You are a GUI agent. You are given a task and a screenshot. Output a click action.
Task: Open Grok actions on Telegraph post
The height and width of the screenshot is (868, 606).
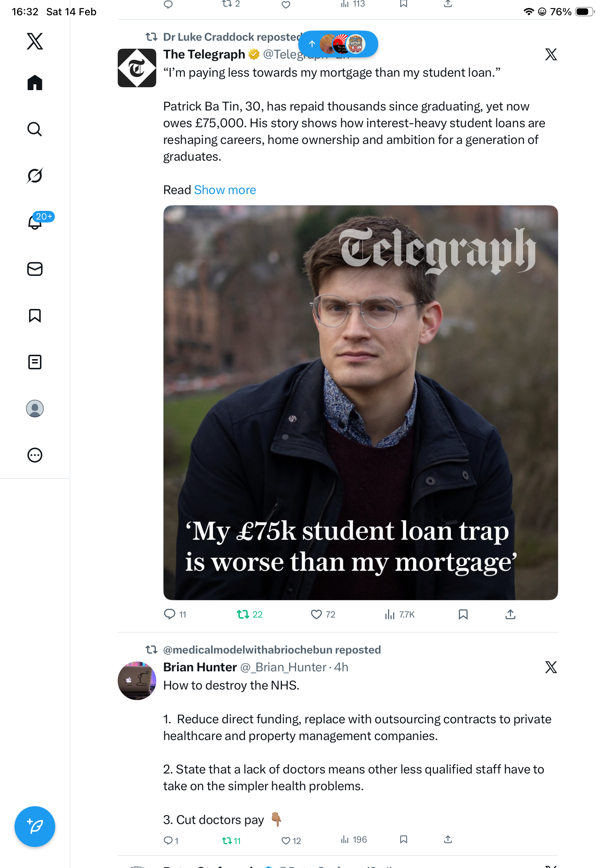point(551,55)
